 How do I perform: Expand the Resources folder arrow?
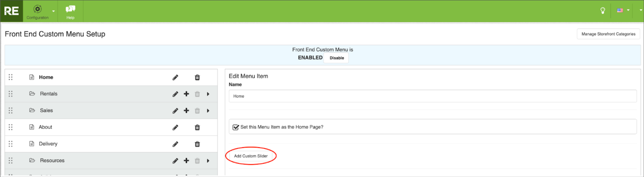pos(208,161)
